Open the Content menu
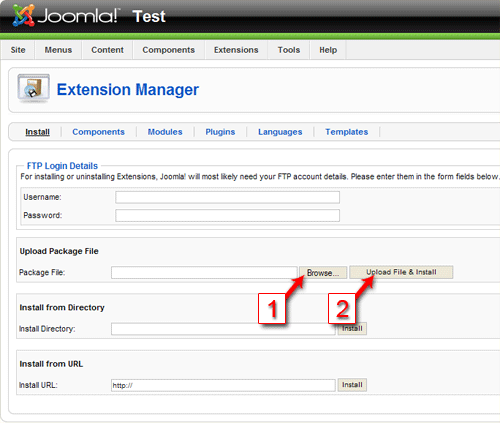Viewport: 500px width, 423px height. [x=107, y=50]
